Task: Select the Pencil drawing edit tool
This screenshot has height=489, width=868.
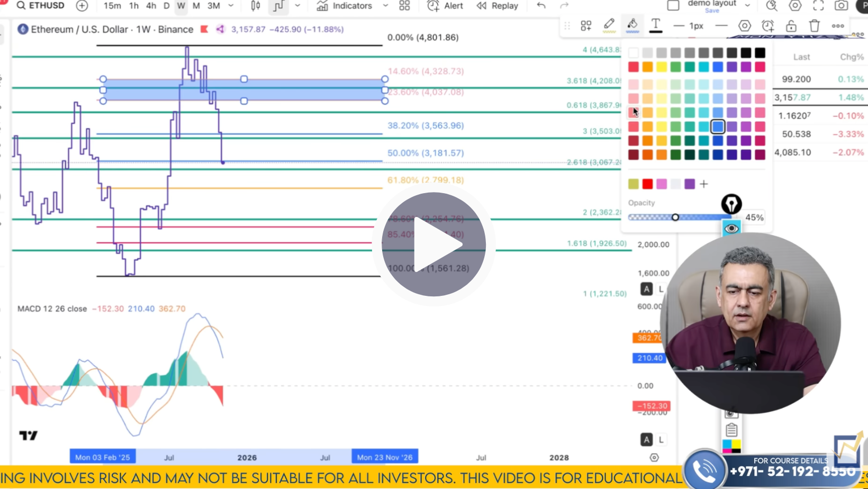Action: coord(609,25)
